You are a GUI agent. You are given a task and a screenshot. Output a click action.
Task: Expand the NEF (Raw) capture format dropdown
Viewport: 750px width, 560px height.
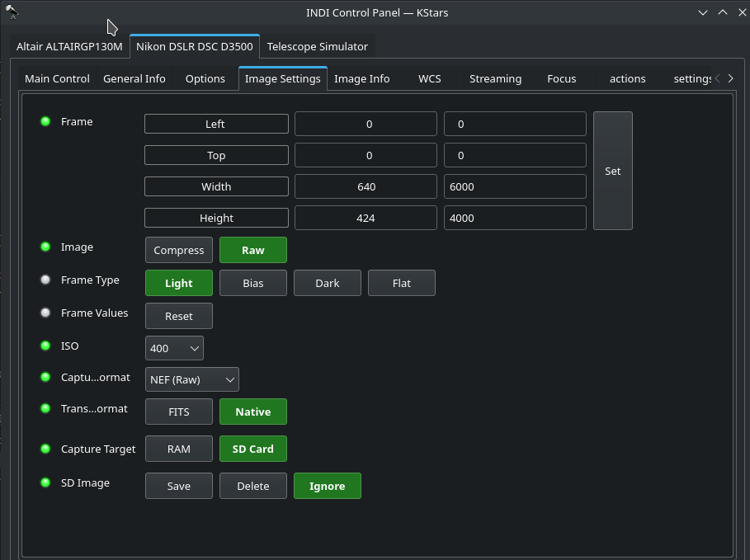click(x=192, y=379)
